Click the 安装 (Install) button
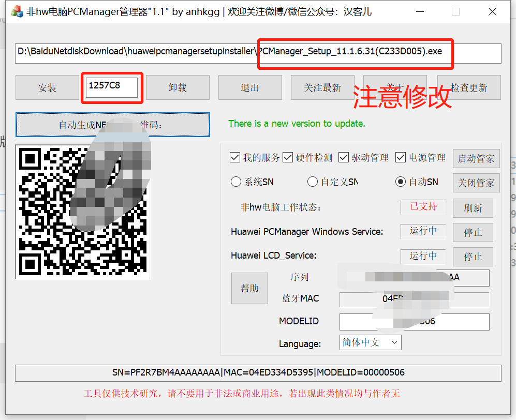The height and width of the screenshot is (420, 516). (x=47, y=87)
